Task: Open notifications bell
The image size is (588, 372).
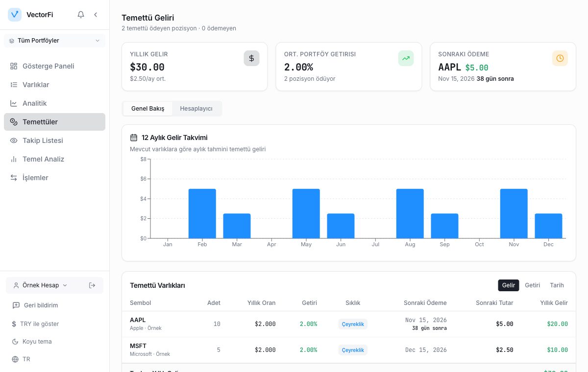Action: pyautogui.click(x=81, y=15)
